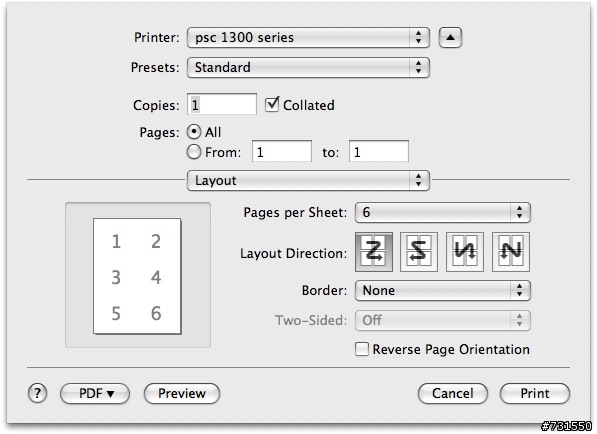Open the Two-Sided dropdown showing Off
Viewport: 597px width, 434px height.
pyautogui.click(x=442, y=321)
